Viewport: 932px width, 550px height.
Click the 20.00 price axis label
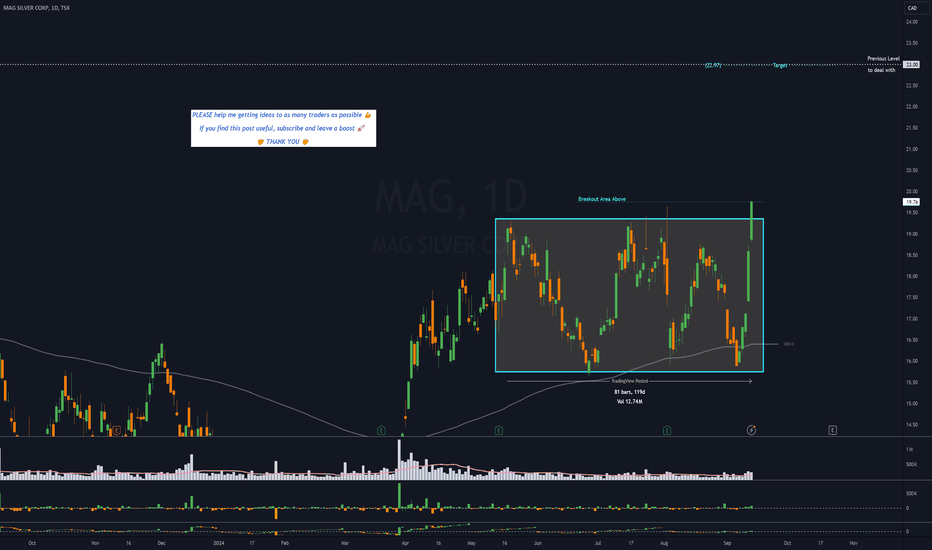(911, 191)
